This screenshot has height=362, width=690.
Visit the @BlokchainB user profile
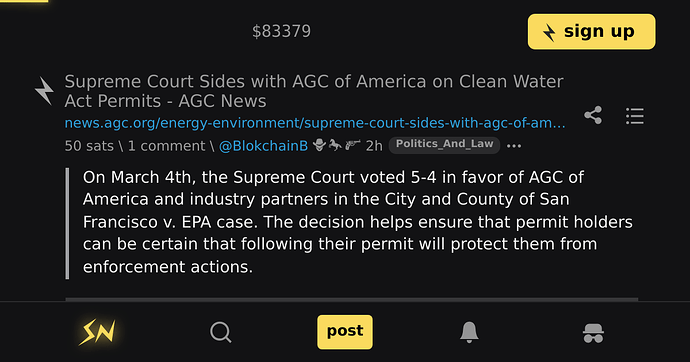[263, 146]
